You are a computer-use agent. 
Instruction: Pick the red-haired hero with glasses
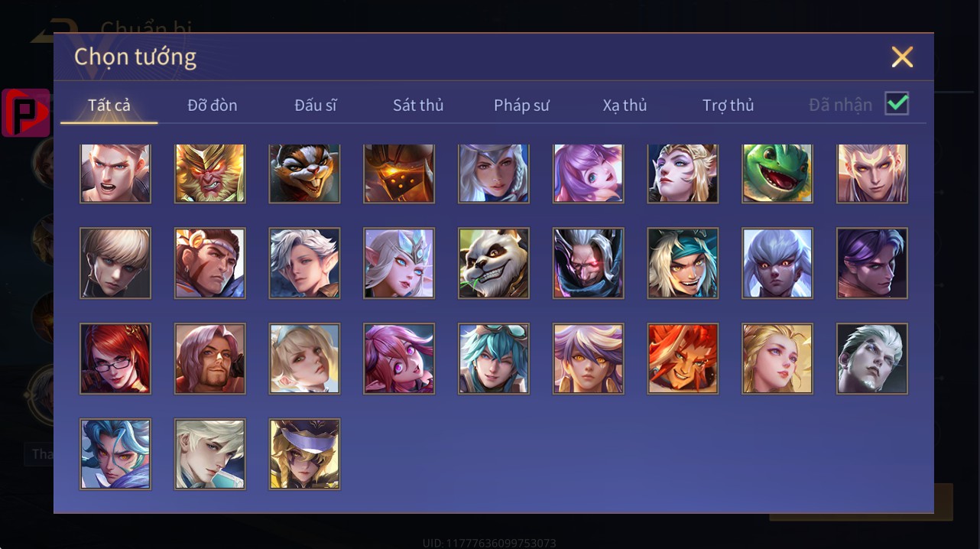115,359
